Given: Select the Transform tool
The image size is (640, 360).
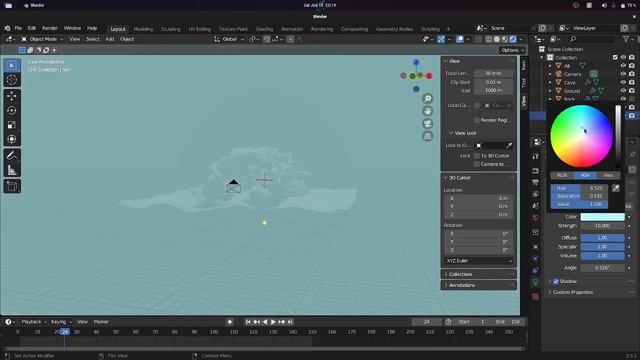Looking at the screenshot, I should click(x=12, y=139).
